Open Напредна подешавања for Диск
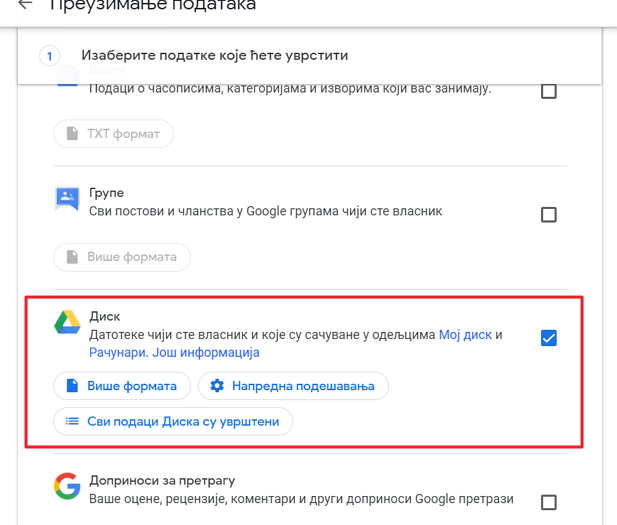 pos(294,386)
